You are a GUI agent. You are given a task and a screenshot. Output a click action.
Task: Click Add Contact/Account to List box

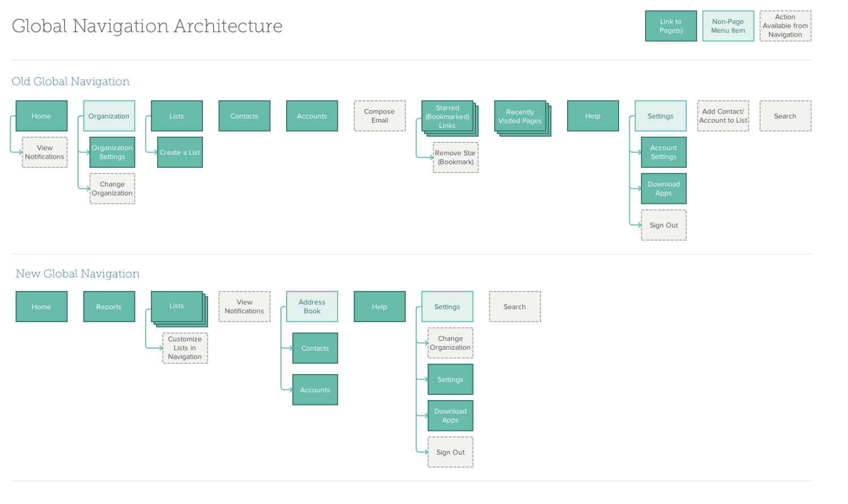coord(723,116)
